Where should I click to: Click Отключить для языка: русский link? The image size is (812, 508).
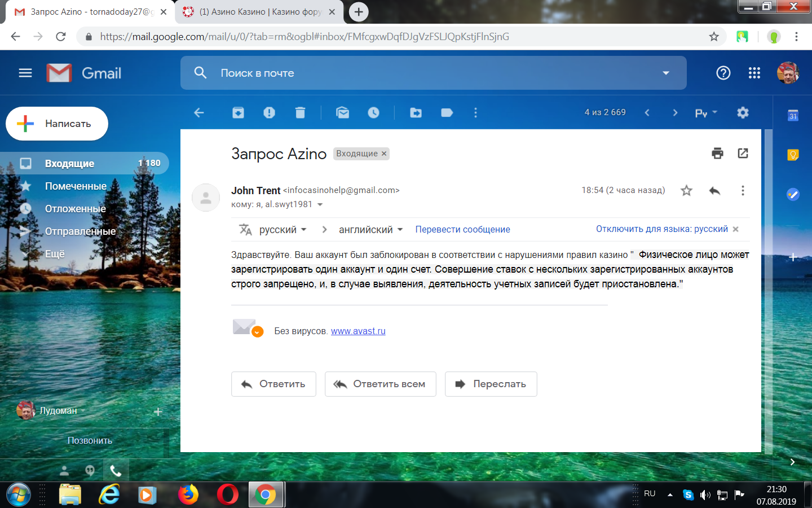tap(662, 229)
